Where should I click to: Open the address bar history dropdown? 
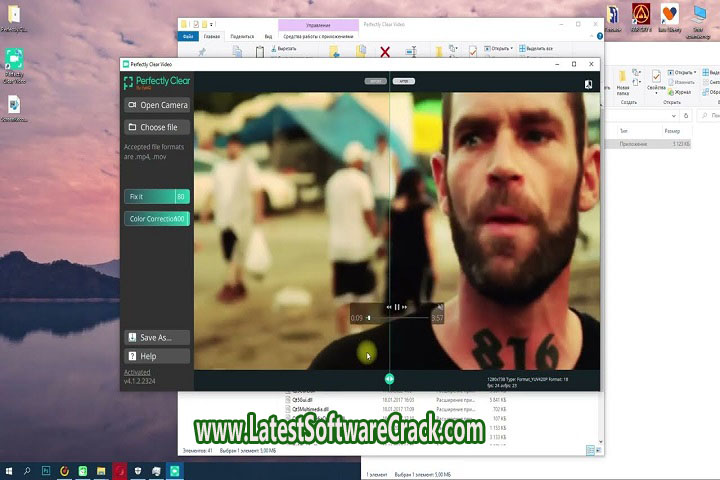674,116
